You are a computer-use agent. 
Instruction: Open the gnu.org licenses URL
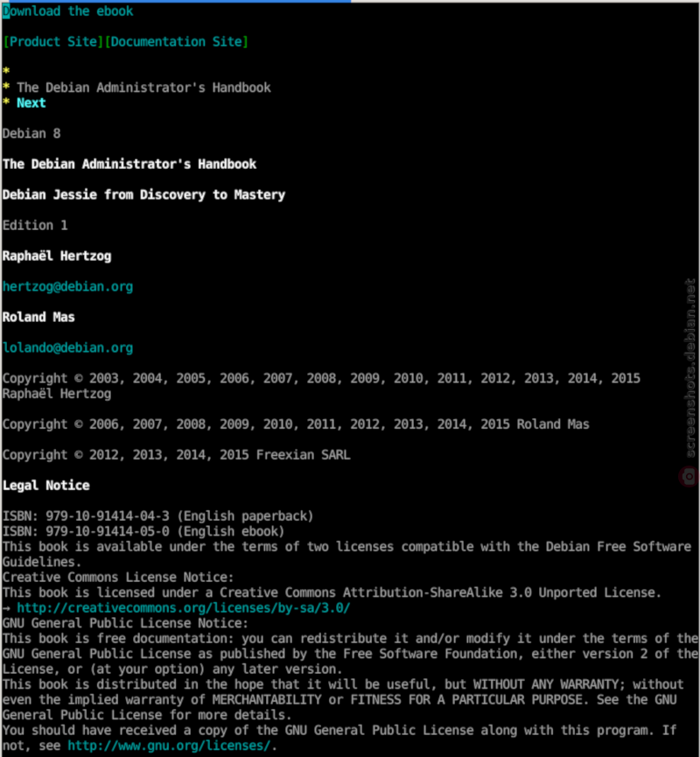169,746
